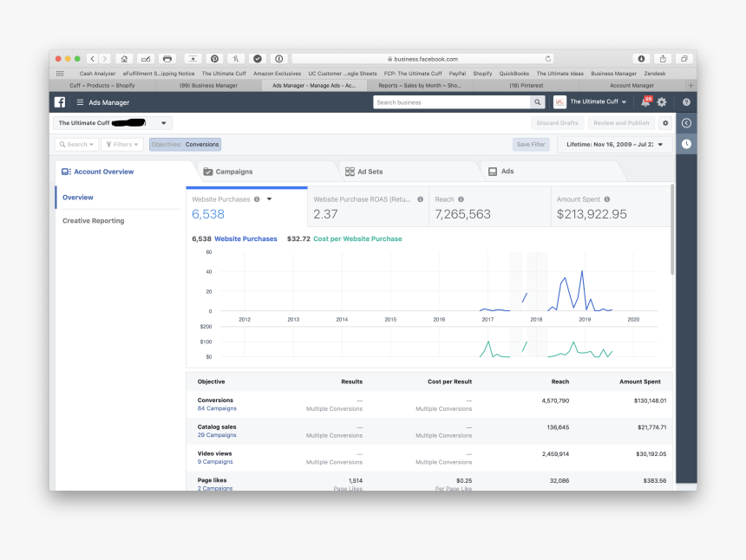Click the clock history icon in right sidebar
The image size is (746, 560).
(686, 144)
